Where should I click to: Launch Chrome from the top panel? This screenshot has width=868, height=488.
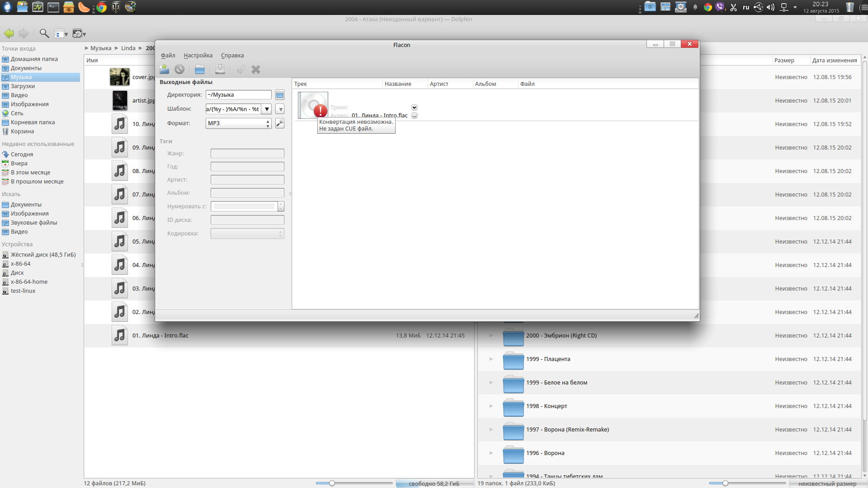(101, 7)
